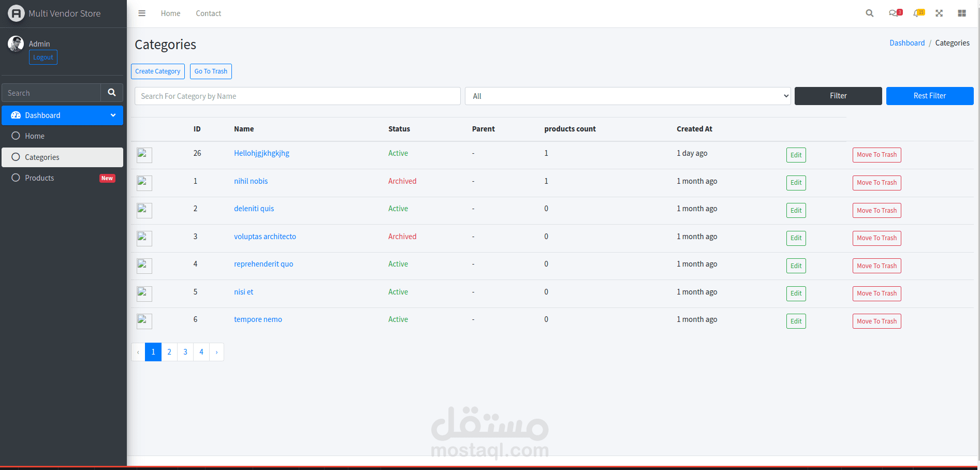
Task: Click the Home link in top navbar
Action: [170, 13]
